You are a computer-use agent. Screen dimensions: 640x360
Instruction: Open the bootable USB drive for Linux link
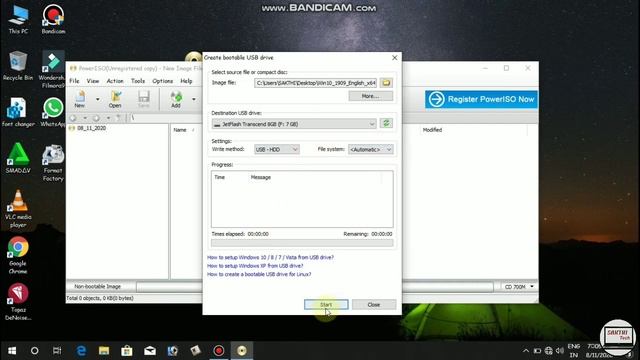pos(259,274)
